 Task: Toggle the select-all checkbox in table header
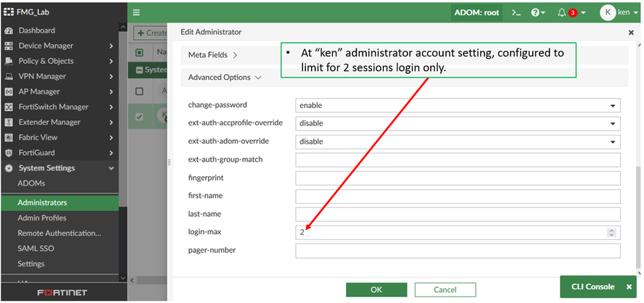point(140,52)
